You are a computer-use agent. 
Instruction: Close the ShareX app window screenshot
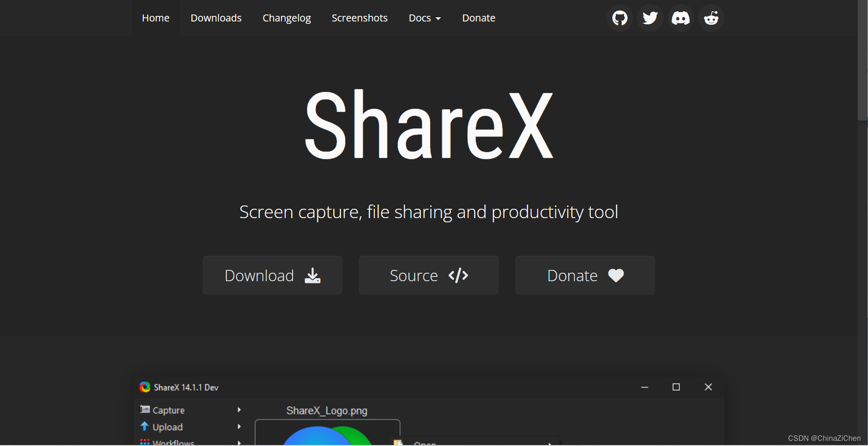click(708, 387)
